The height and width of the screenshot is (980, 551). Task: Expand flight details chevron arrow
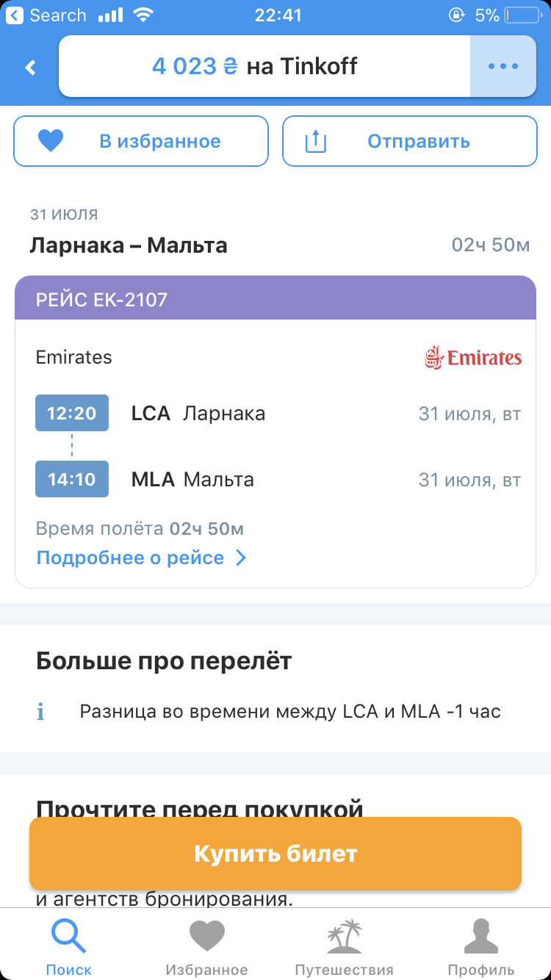240,558
